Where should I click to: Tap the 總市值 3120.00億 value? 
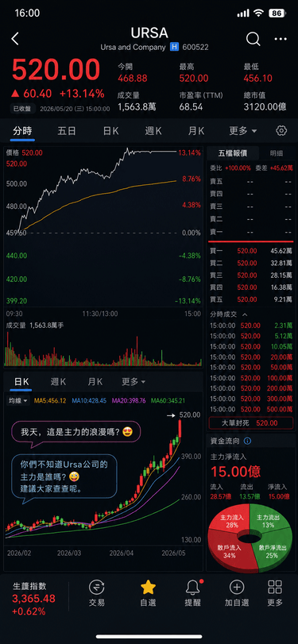pos(265,106)
